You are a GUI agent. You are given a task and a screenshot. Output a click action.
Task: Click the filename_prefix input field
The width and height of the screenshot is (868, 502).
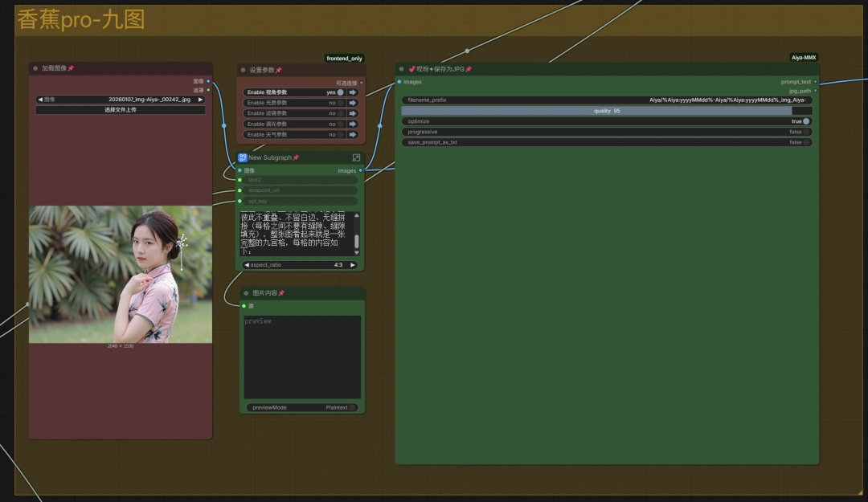[607, 100]
